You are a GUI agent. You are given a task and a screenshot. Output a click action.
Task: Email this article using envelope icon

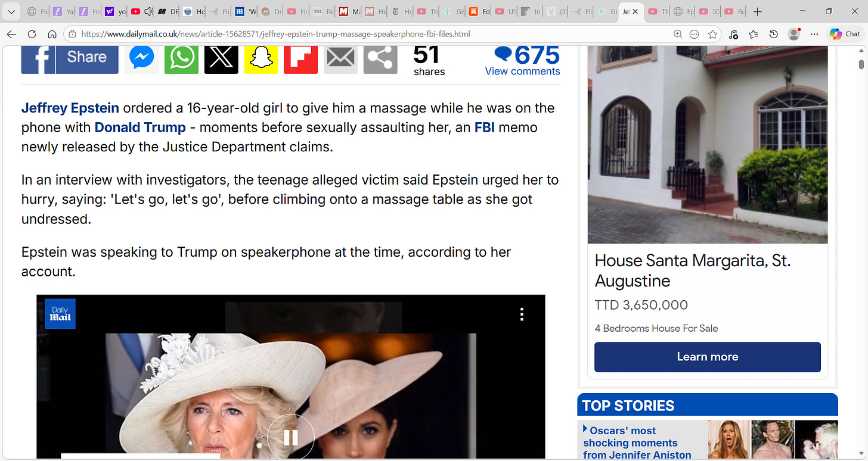click(340, 60)
